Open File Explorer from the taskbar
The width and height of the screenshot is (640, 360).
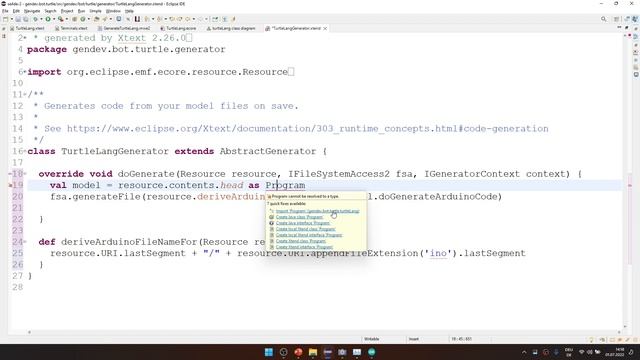click(313, 352)
